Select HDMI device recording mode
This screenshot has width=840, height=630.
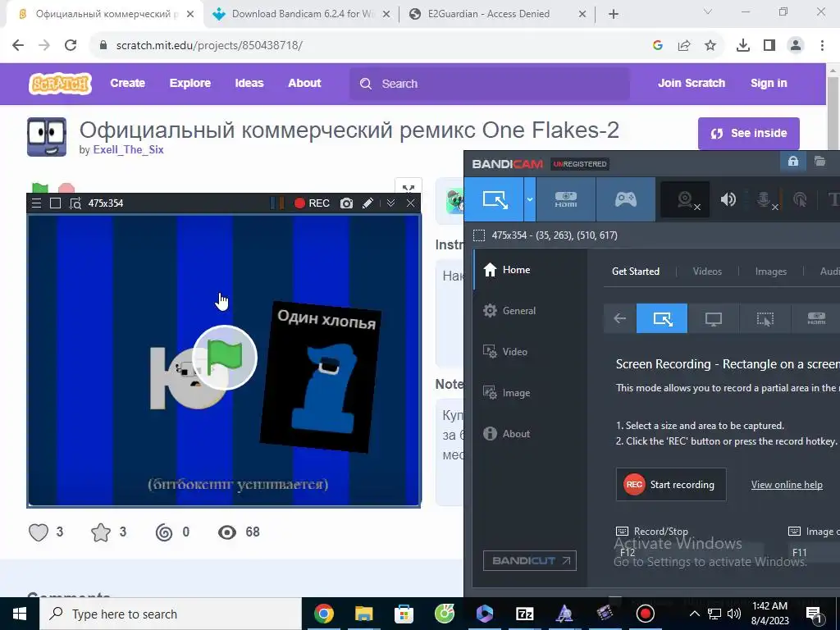pos(566,199)
